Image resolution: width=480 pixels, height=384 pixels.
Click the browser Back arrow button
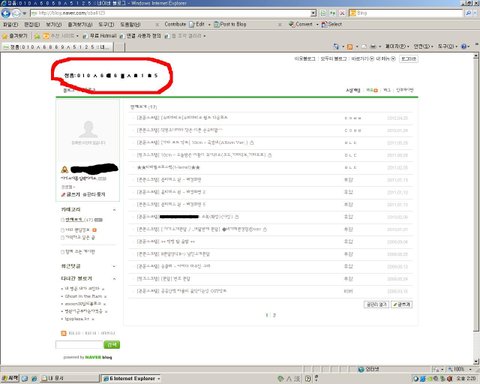[6, 13]
